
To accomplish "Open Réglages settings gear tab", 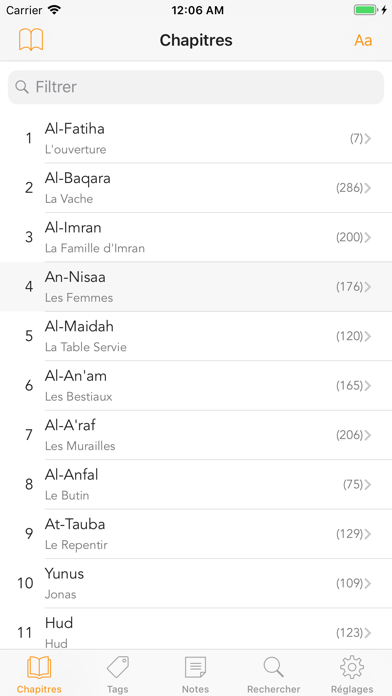I will [352, 673].
